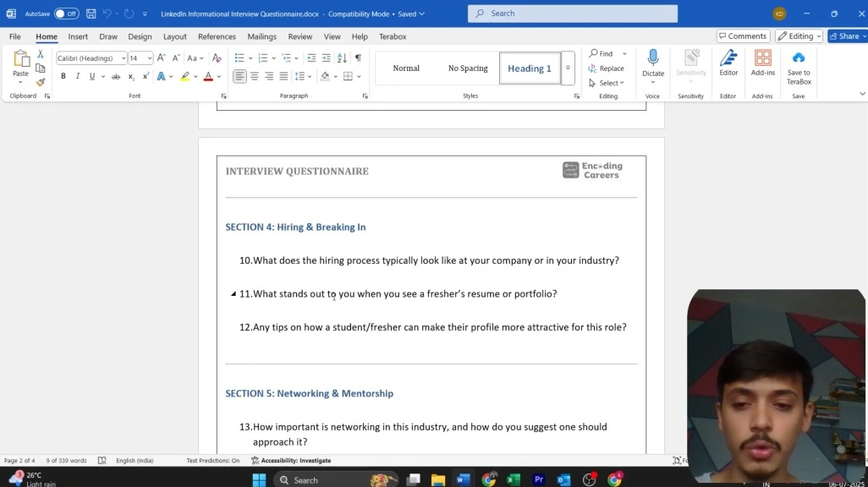Click the title bar Search box
This screenshot has height=487, width=868.
tap(573, 14)
